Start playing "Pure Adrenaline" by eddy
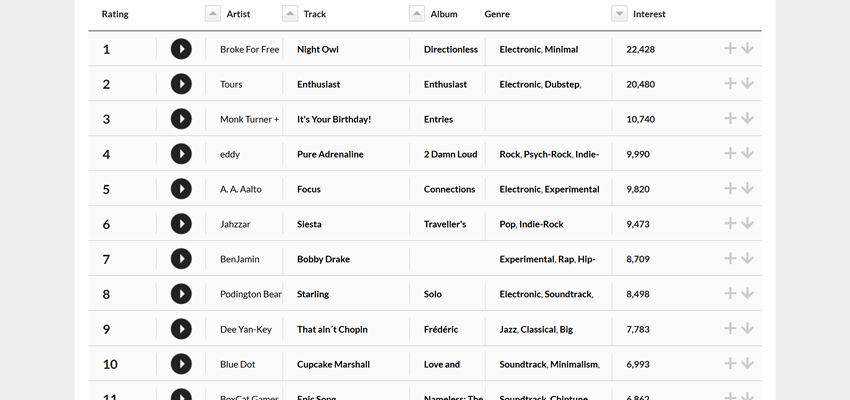The image size is (850, 400). tap(181, 154)
